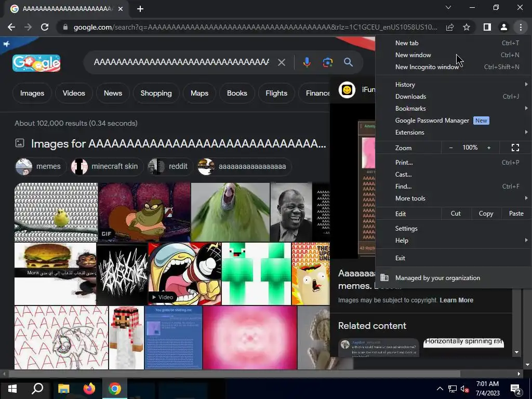Open Settings from Chrome menu

pos(453,229)
